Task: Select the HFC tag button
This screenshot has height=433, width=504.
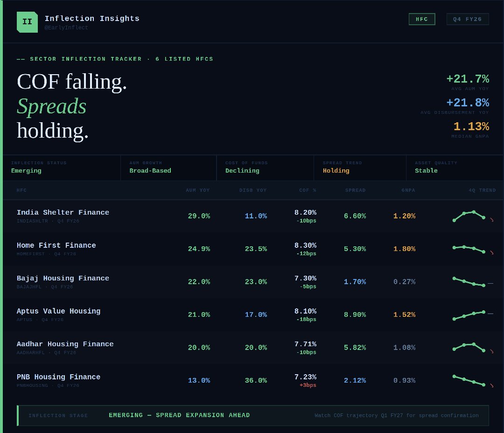Action: (x=422, y=19)
